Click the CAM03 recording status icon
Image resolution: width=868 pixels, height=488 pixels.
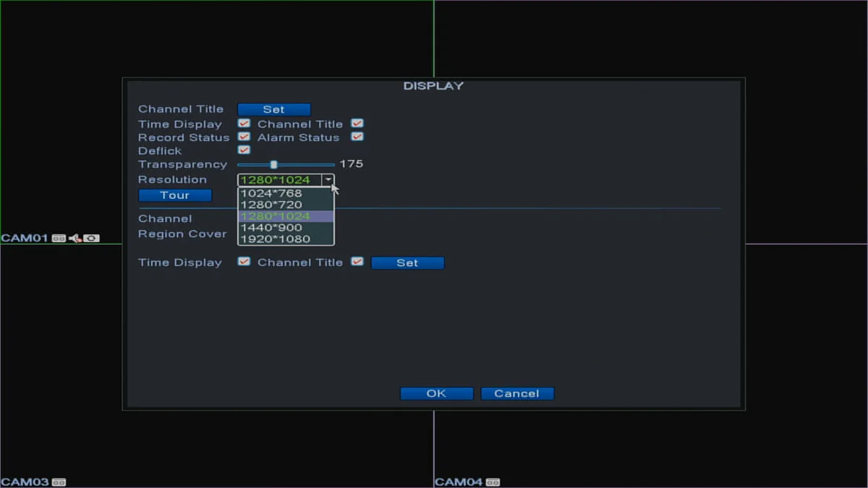(59, 482)
